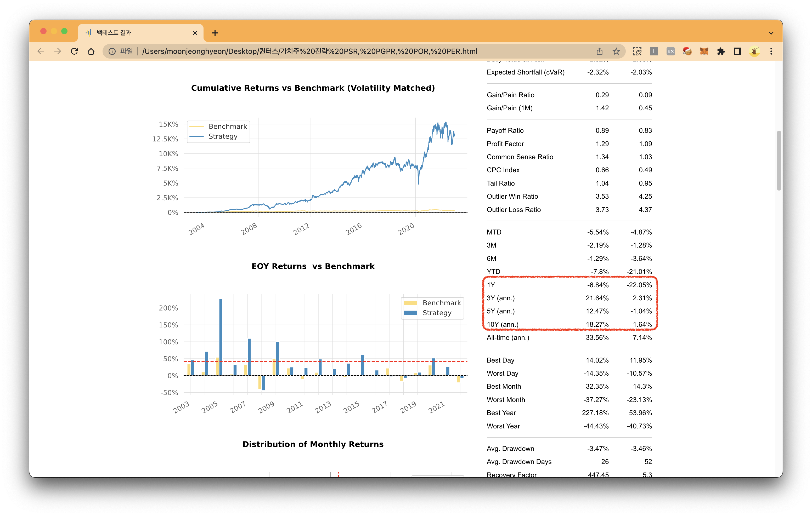Go to the browser home page
The image size is (812, 516).
(x=91, y=51)
